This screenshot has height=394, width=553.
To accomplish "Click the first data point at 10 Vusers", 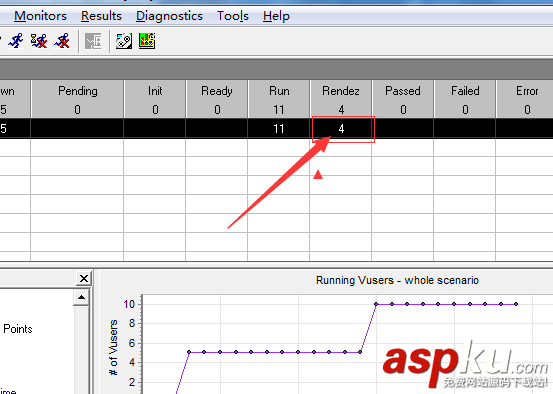I will [x=376, y=304].
